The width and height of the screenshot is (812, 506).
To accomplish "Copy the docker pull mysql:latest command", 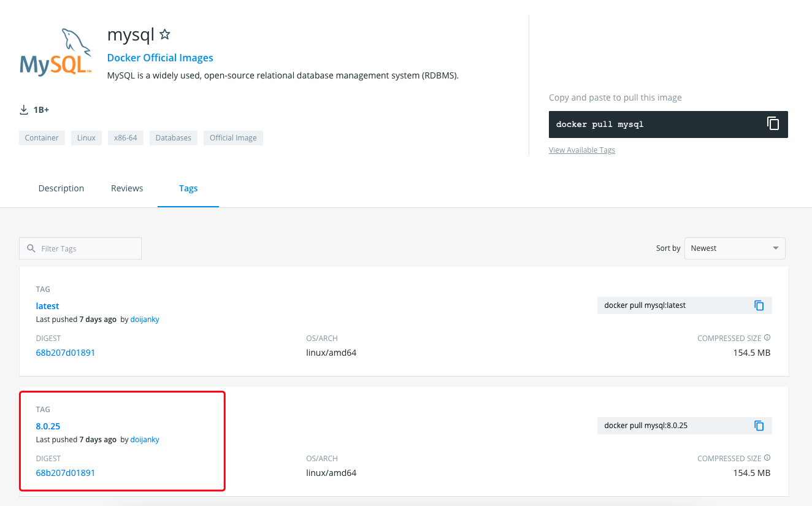I will pos(759,305).
